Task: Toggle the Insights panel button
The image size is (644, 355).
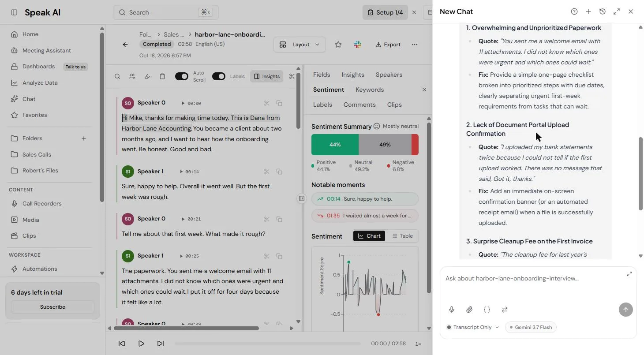Action: click(x=267, y=76)
